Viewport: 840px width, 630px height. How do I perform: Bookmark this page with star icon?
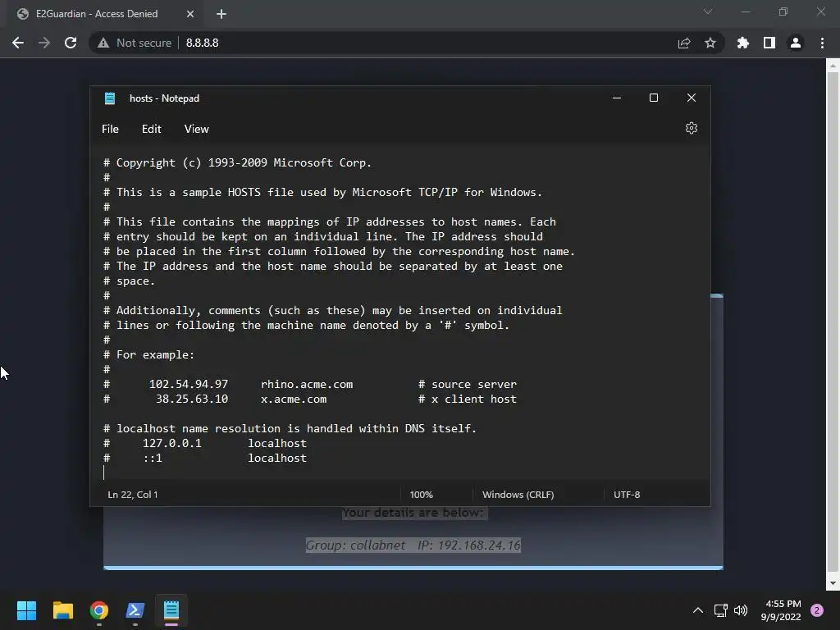[x=710, y=43]
